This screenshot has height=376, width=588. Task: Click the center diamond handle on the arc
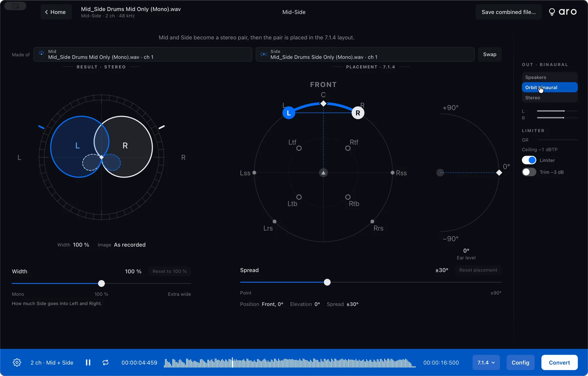(x=323, y=103)
